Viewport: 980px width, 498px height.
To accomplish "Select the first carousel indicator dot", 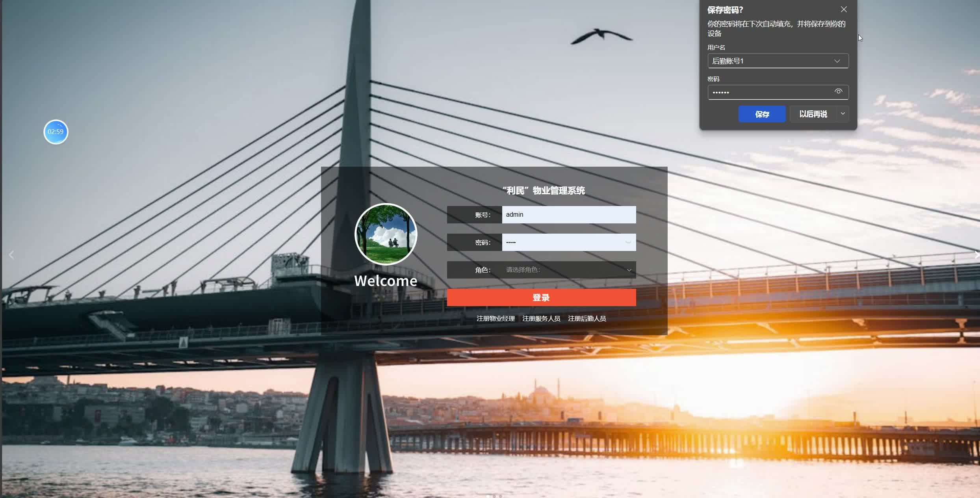I will point(488,496).
